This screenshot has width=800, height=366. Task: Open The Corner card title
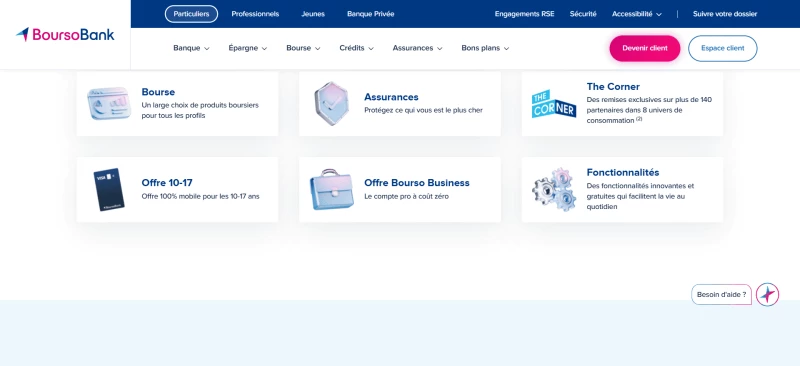point(613,87)
